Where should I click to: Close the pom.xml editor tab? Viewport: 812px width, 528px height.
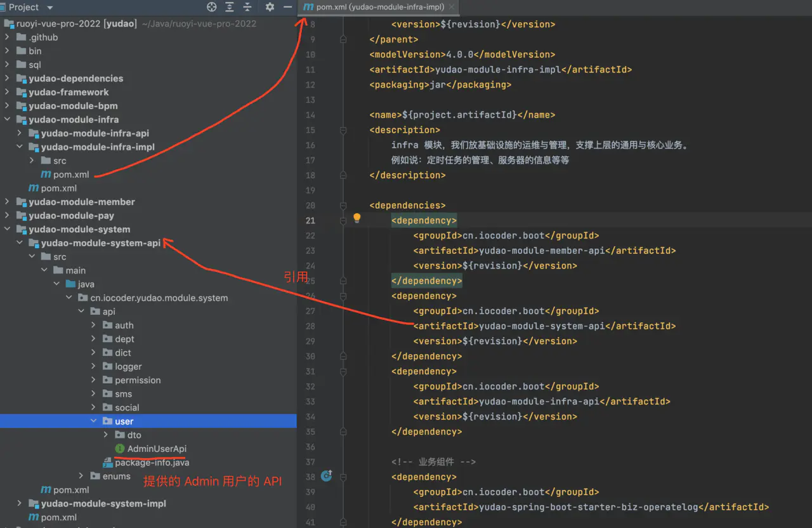(x=452, y=7)
